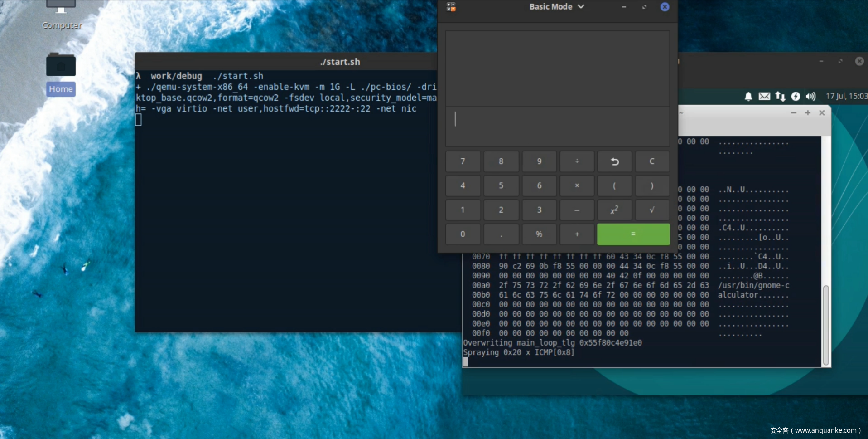Click the date and time clock
This screenshot has height=439, width=868.
(846, 96)
